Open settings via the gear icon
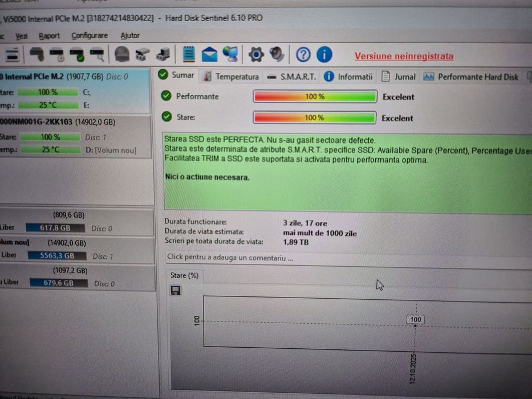This screenshot has width=532, height=399. point(256,55)
